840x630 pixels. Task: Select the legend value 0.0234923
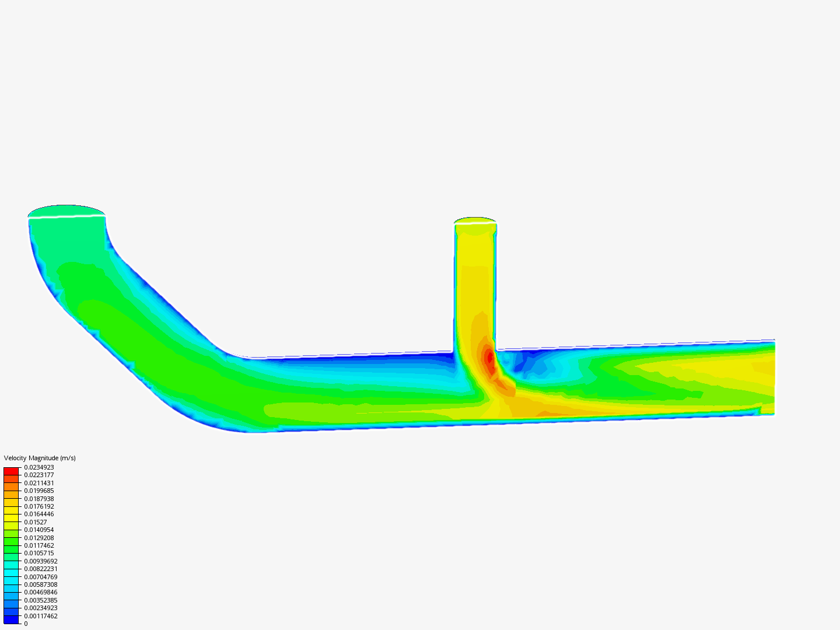[39, 467]
